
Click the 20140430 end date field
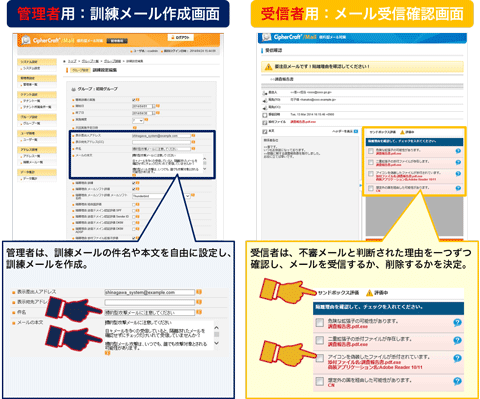click(142, 113)
